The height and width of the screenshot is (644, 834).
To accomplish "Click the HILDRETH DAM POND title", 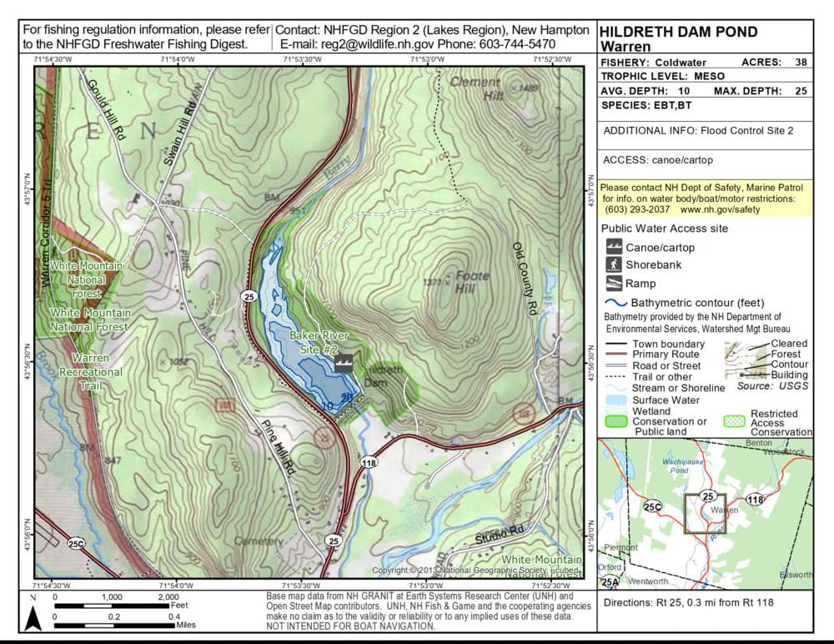I will [x=679, y=32].
